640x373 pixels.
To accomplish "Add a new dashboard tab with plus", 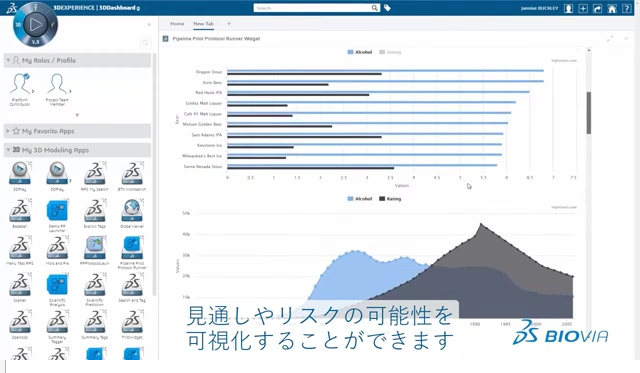I will click(229, 24).
